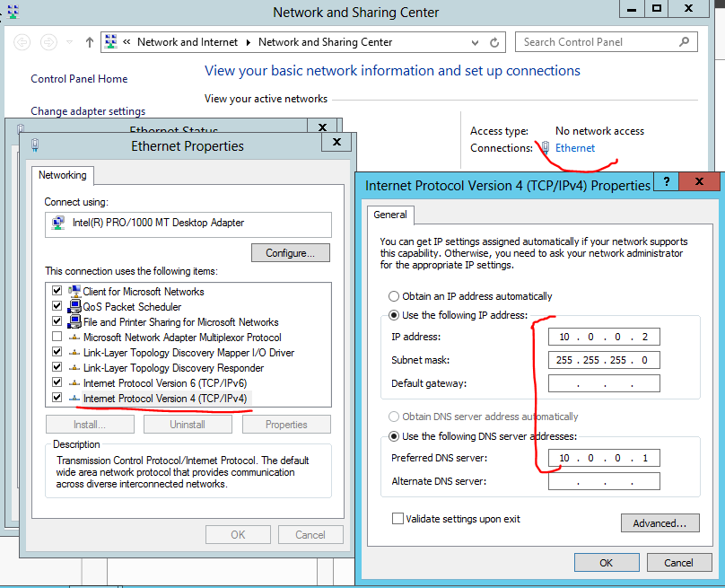Viewport: 725px width, 588px height.
Task: Click the address bar network icon
Action: 111,41
